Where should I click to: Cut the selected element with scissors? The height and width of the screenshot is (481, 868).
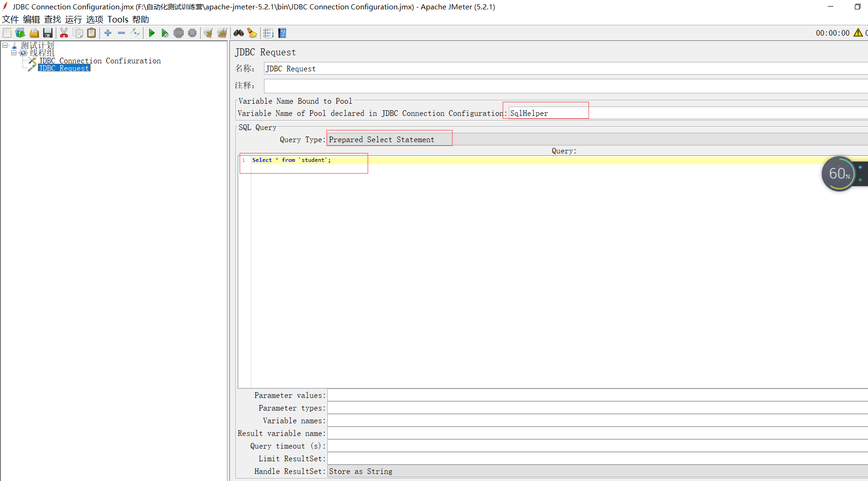point(64,33)
